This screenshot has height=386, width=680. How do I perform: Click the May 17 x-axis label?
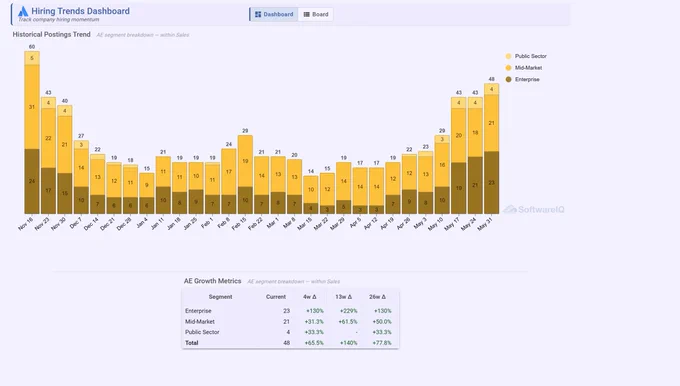coord(452,224)
